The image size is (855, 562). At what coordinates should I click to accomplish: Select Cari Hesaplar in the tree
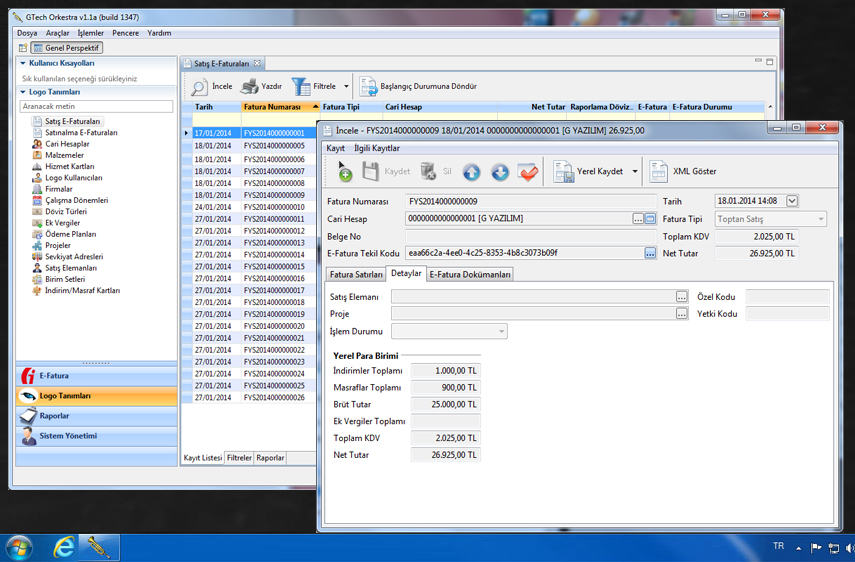[x=67, y=144]
